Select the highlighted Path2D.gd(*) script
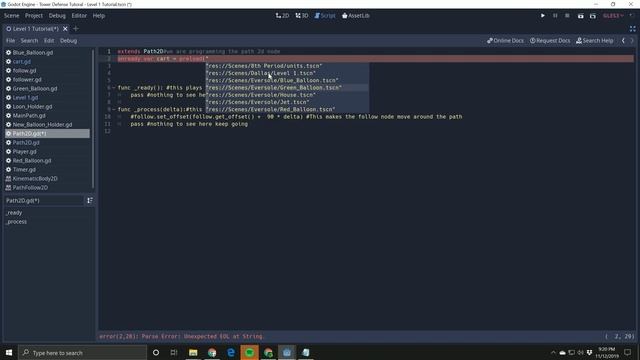This screenshot has height=360, width=640. coord(47,133)
